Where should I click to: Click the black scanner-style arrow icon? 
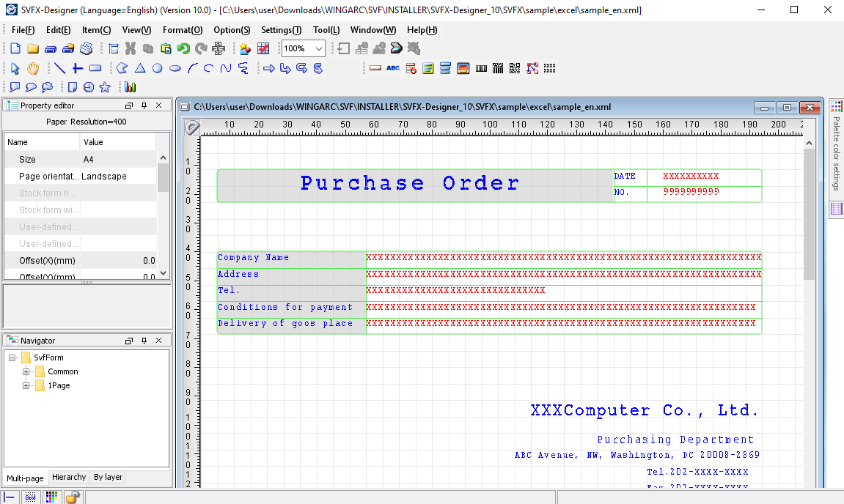[396, 48]
